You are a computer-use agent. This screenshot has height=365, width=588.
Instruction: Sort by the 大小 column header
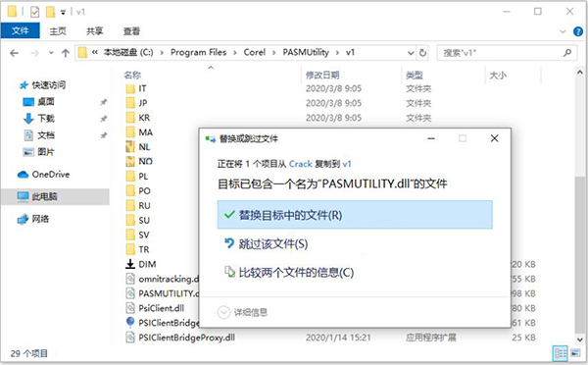click(x=498, y=76)
